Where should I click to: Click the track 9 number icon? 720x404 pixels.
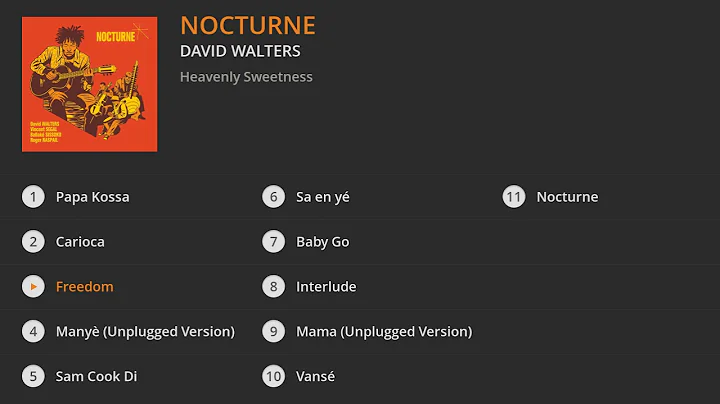click(274, 332)
